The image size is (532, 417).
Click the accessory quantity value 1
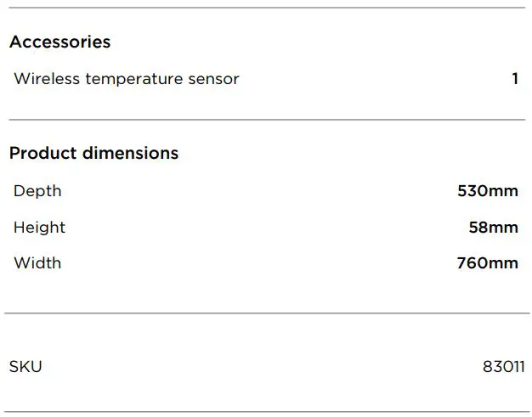tap(515, 79)
